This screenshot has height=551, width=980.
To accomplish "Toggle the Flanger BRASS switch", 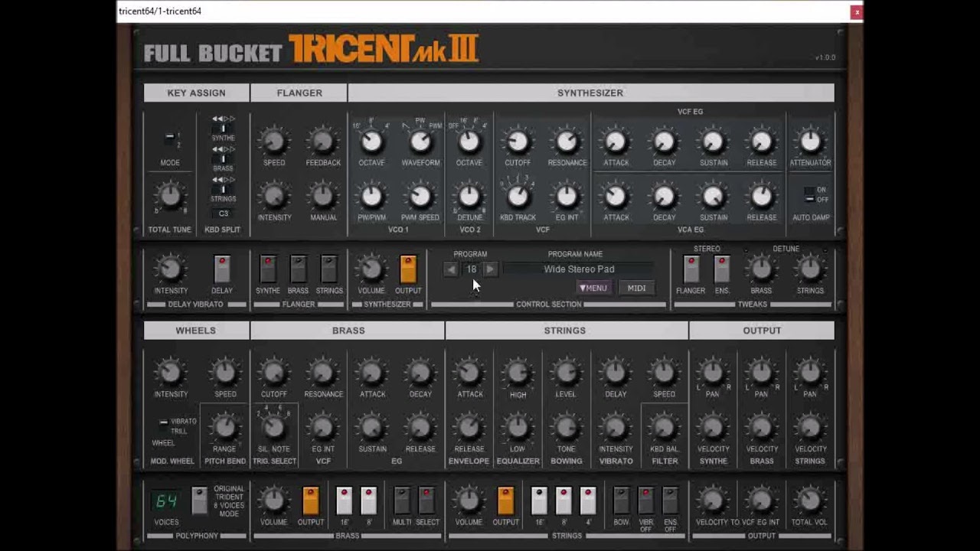I will [299, 269].
